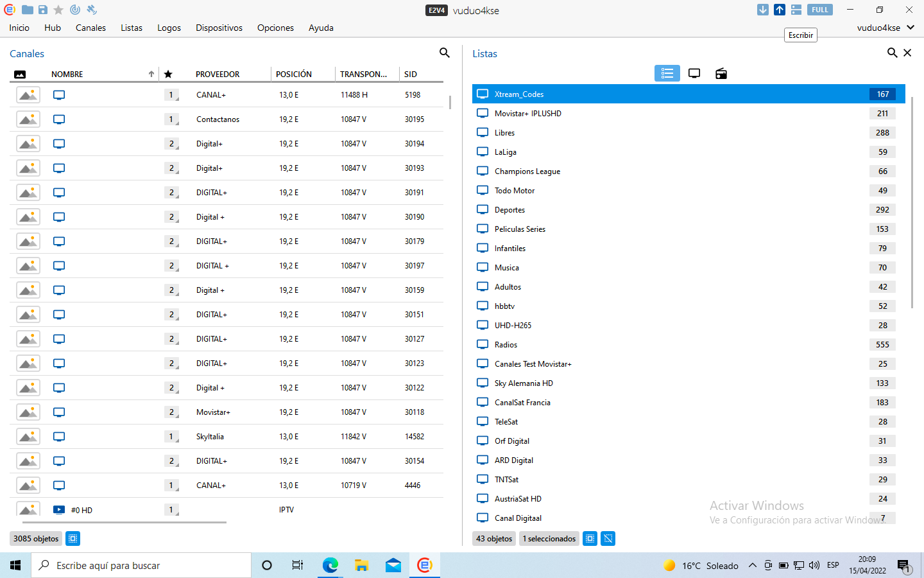The height and width of the screenshot is (578, 924).
Task: Click the Windows taskbar search box
Action: [x=141, y=565]
